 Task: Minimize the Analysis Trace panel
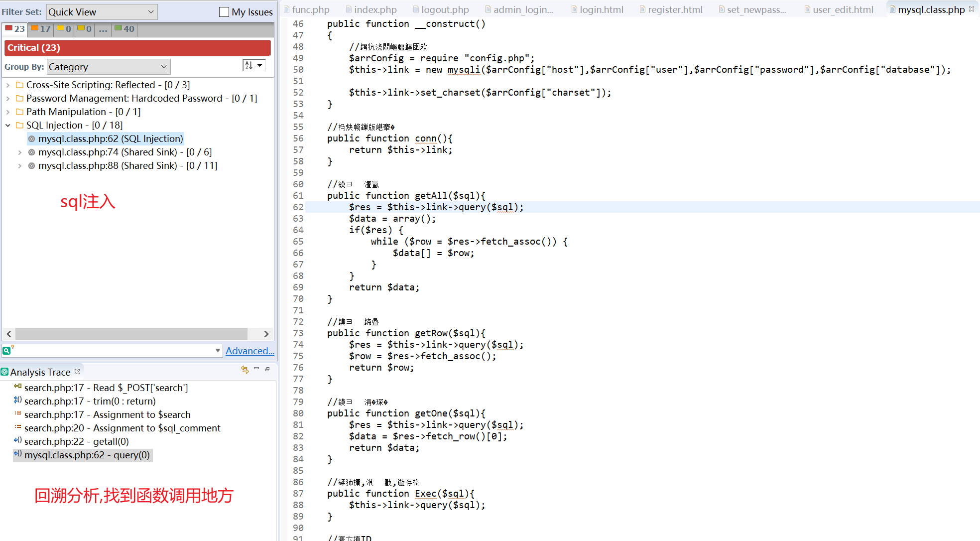[x=256, y=369]
